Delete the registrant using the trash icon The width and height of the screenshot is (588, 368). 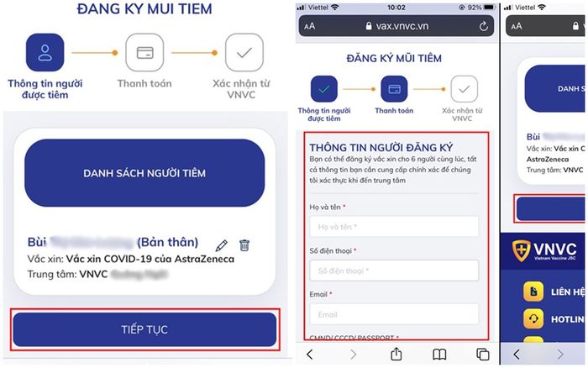(x=244, y=245)
